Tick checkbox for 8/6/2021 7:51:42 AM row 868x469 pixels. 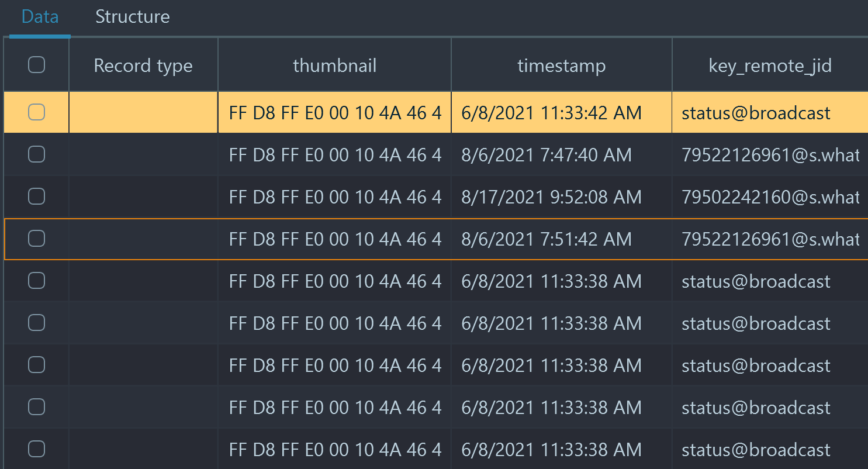[x=37, y=239]
